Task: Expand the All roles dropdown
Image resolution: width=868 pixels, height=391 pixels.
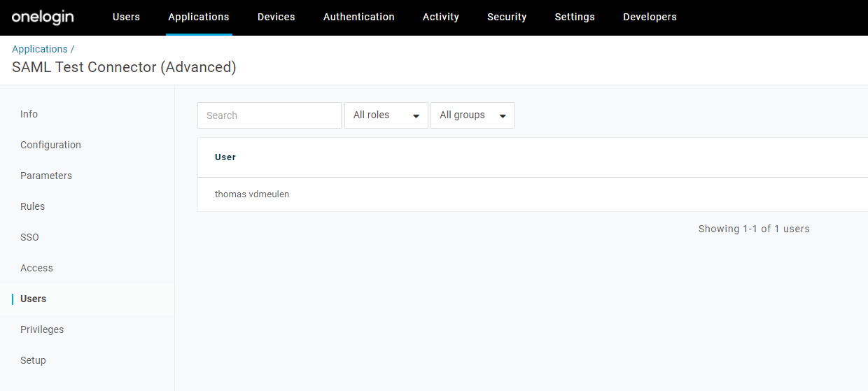Action: tap(386, 115)
